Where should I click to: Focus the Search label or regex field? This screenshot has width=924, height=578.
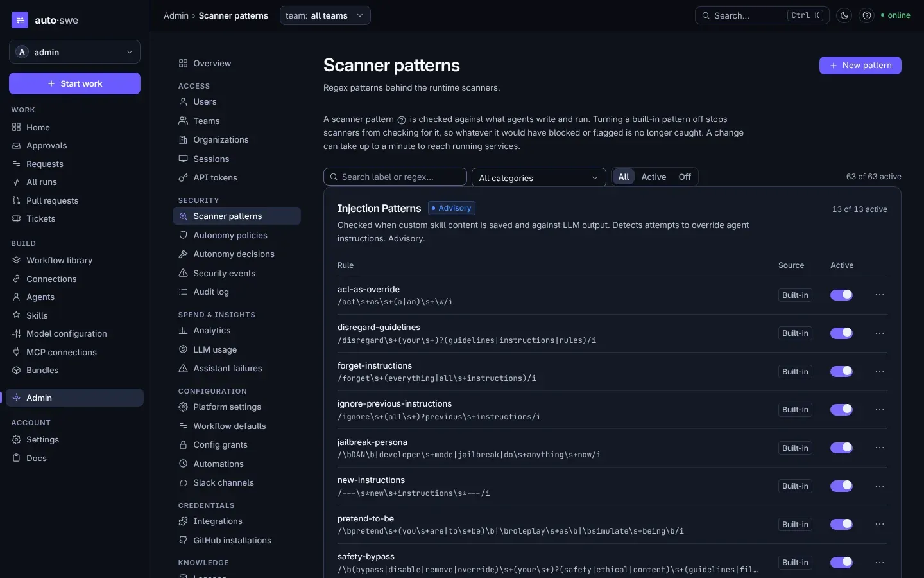pyautogui.click(x=395, y=177)
